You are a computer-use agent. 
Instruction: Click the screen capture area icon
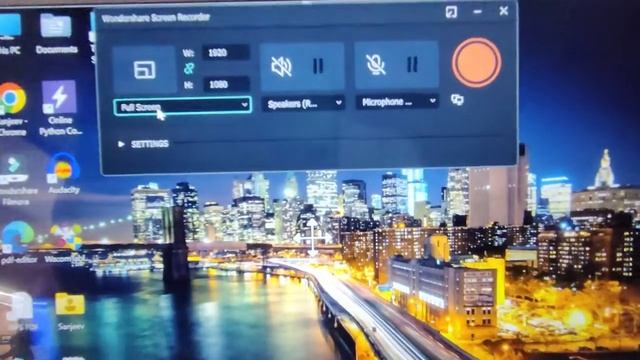click(x=144, y=70)
